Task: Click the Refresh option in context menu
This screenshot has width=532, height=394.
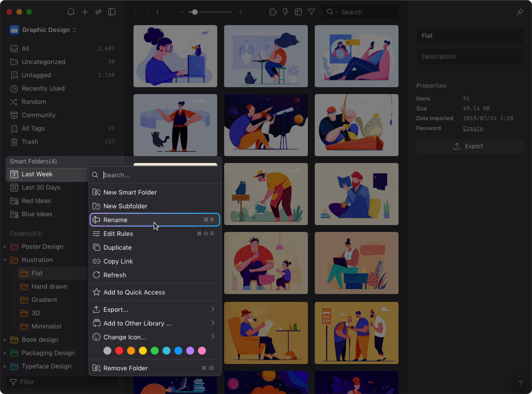Action: 114,275
